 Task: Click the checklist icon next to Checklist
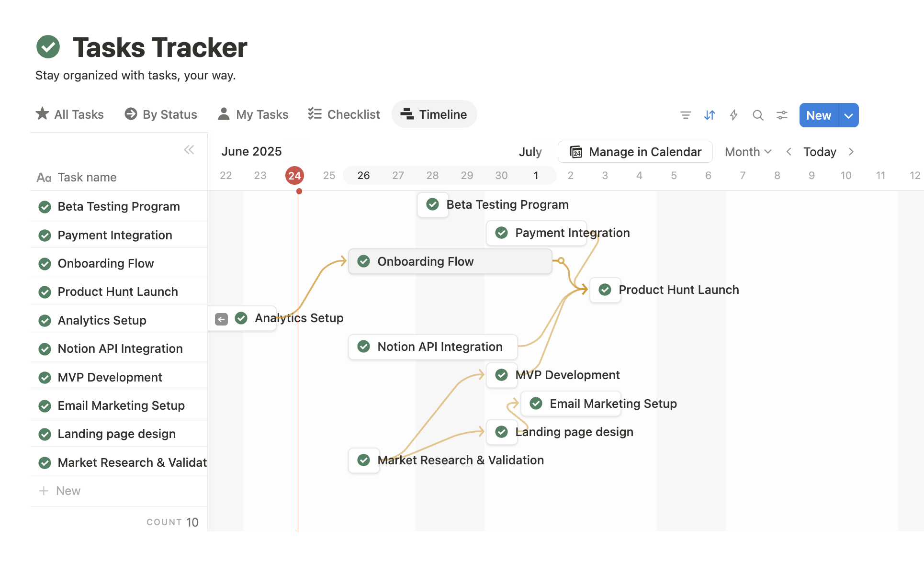pos(315,113)
